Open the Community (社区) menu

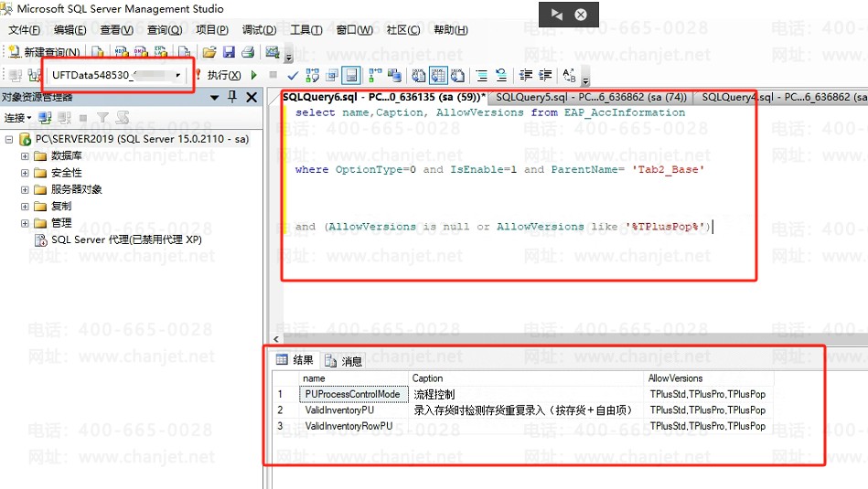[x=403, y=30]
